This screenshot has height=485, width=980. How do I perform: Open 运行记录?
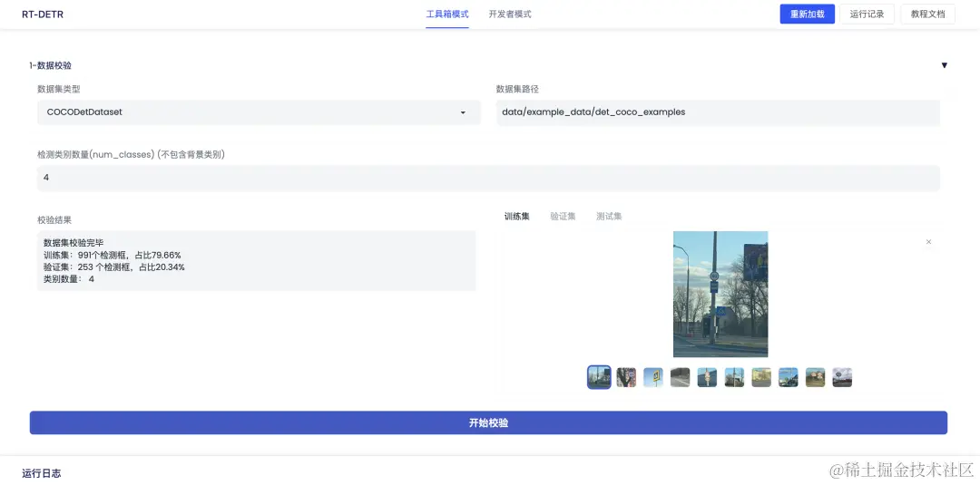[867, 15]
